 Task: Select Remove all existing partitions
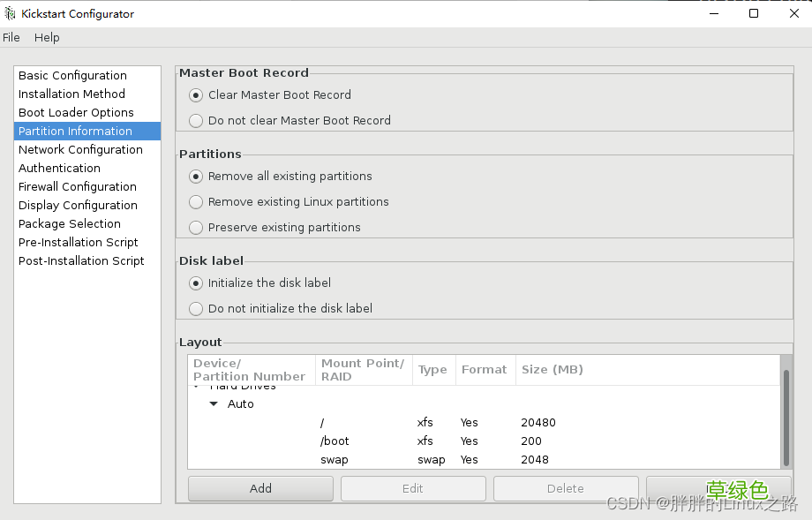(196, 177)
